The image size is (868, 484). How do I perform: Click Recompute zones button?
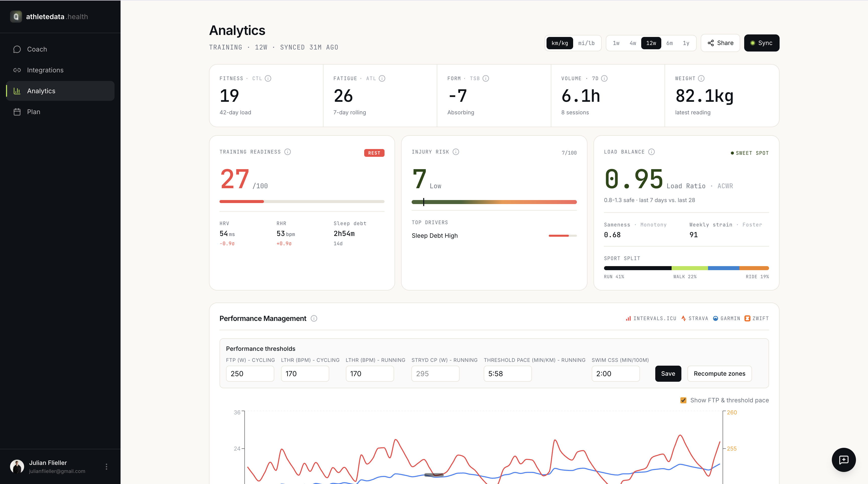click(x=719, y=373)
